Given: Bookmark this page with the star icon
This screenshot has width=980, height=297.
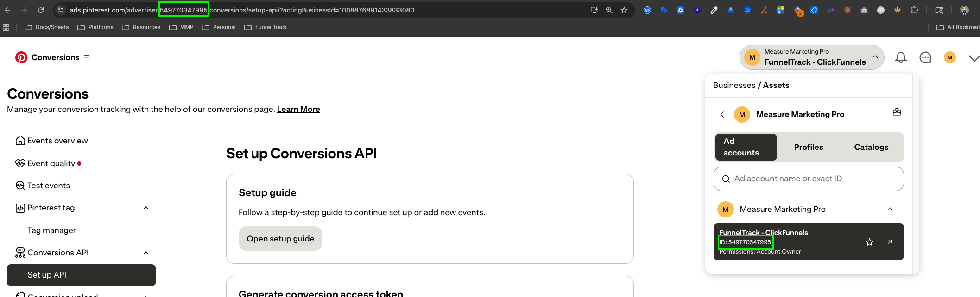Looking at the screenshot, I should pos(624,10).
